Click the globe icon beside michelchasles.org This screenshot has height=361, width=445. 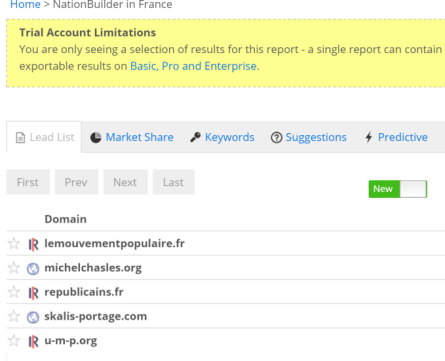33,269
